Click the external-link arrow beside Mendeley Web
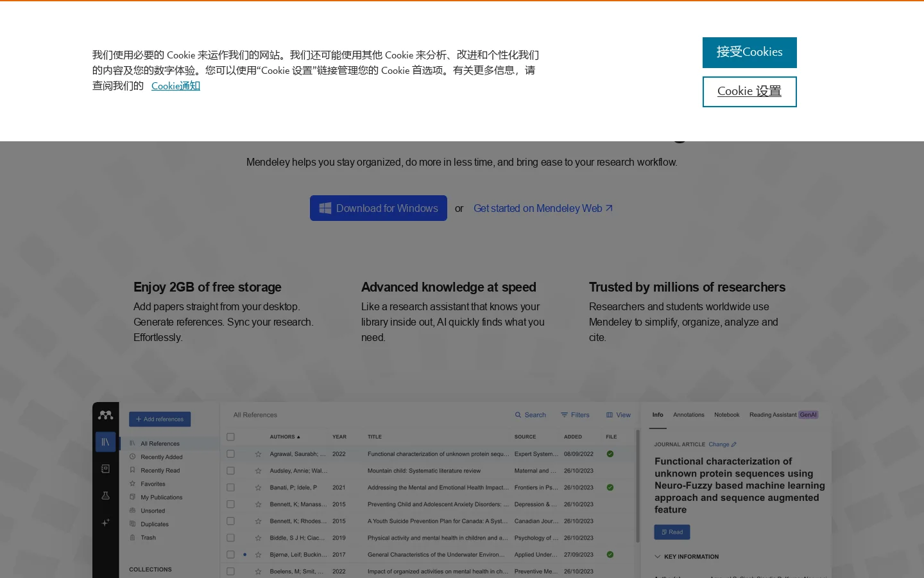 [x=609, y=208]
